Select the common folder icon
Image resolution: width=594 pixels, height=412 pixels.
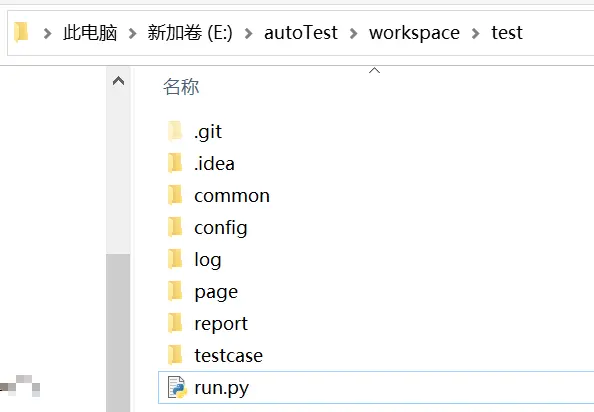[x=175, y=195]
